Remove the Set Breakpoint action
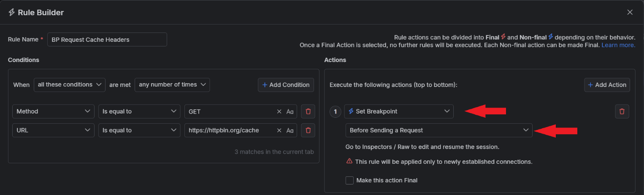The height and width of the screenshot is (195, 644). click(x=622, y=111)
